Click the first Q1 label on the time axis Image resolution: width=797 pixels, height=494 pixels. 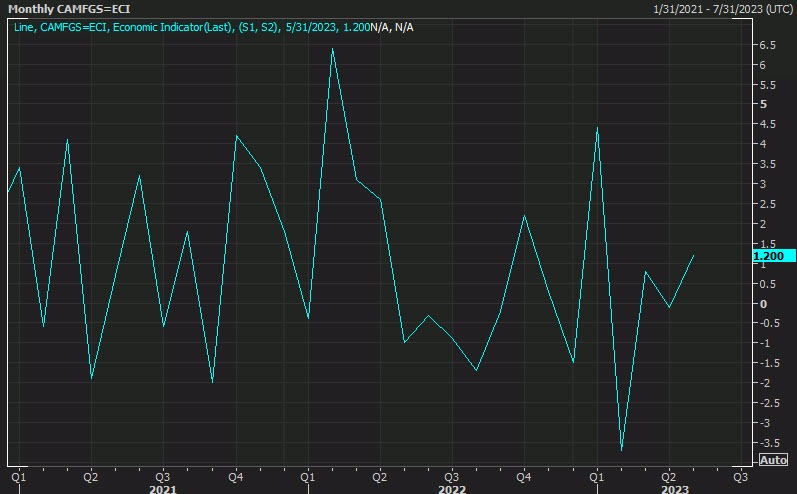click(x=19, y=477)
